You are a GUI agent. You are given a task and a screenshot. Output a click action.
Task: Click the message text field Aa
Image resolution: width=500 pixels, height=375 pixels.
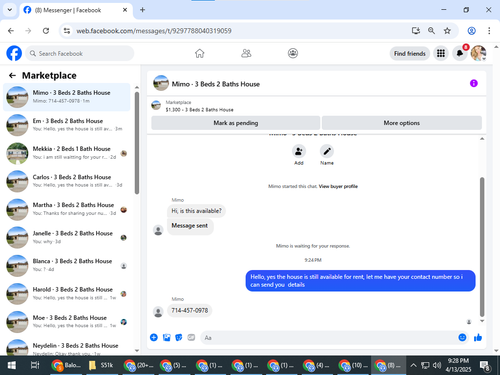click(328, 338)
